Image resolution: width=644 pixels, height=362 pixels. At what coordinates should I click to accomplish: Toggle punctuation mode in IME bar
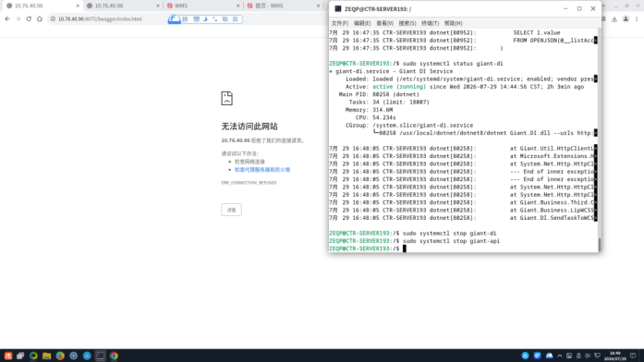coord(214,19)
